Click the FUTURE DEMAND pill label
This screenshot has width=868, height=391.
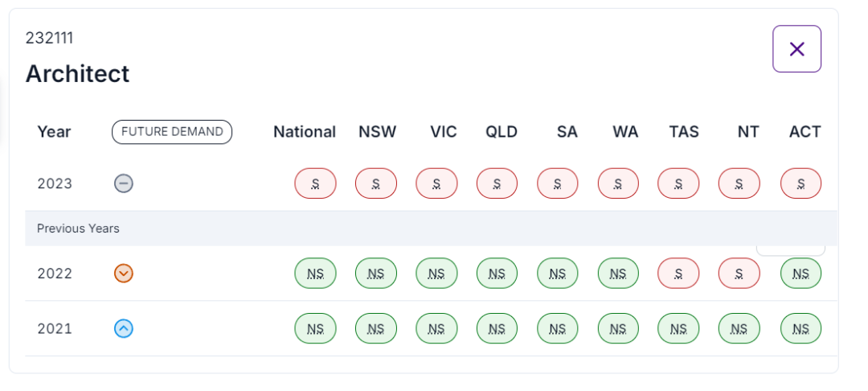click(x=172, y=132)
